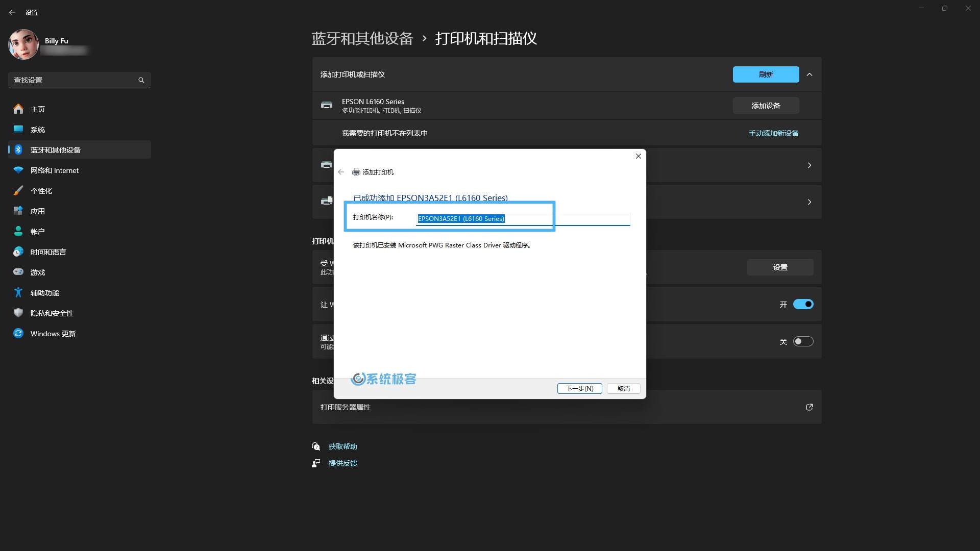Click the Apps settings icon
980x551 pixels.
[x=18, y=211]
